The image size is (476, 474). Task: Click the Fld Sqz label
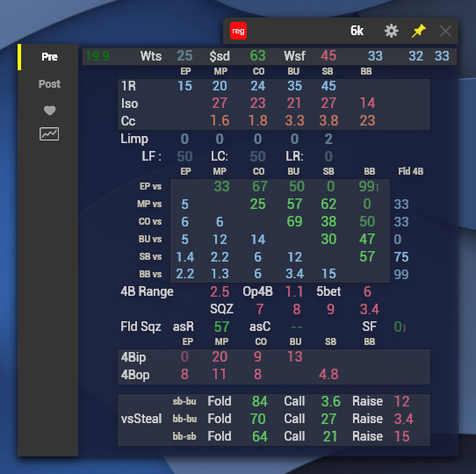click(141, 327)
